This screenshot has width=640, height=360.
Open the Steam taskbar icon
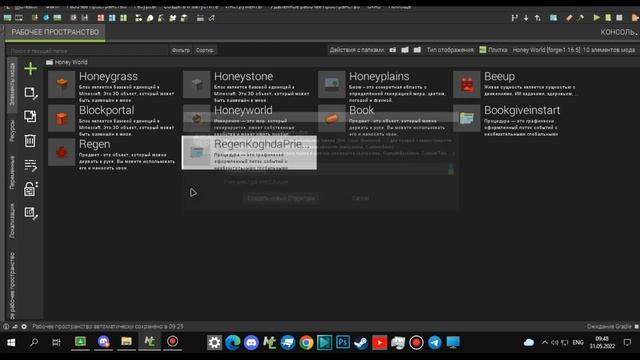tap(361, 342)
